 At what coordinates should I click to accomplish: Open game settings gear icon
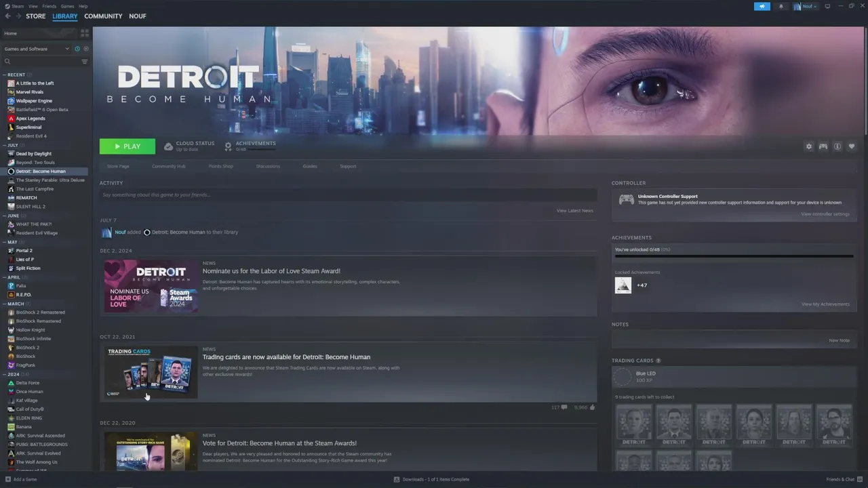pos(808,146)
